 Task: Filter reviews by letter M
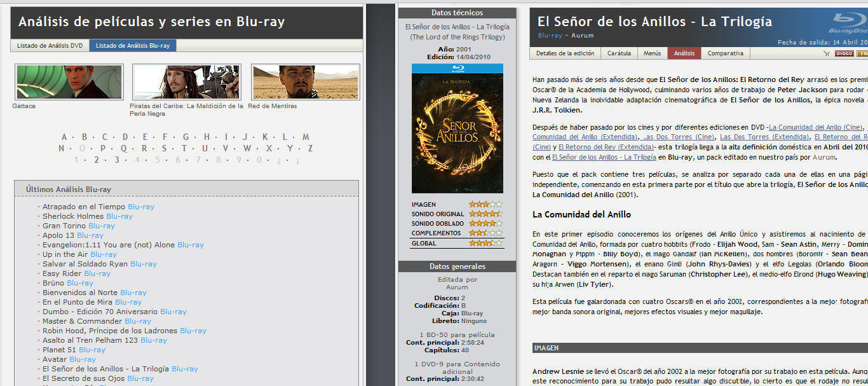coord(306,137)
